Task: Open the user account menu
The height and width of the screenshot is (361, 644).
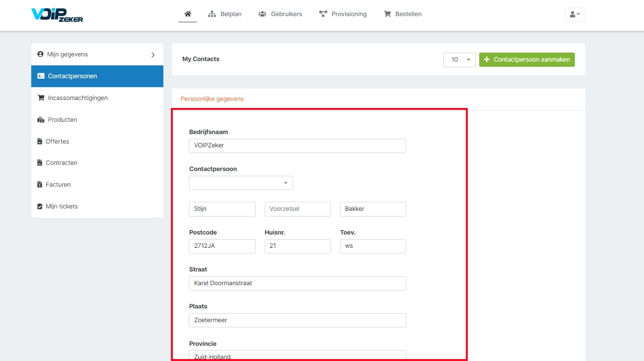Action: click(575, 15)
